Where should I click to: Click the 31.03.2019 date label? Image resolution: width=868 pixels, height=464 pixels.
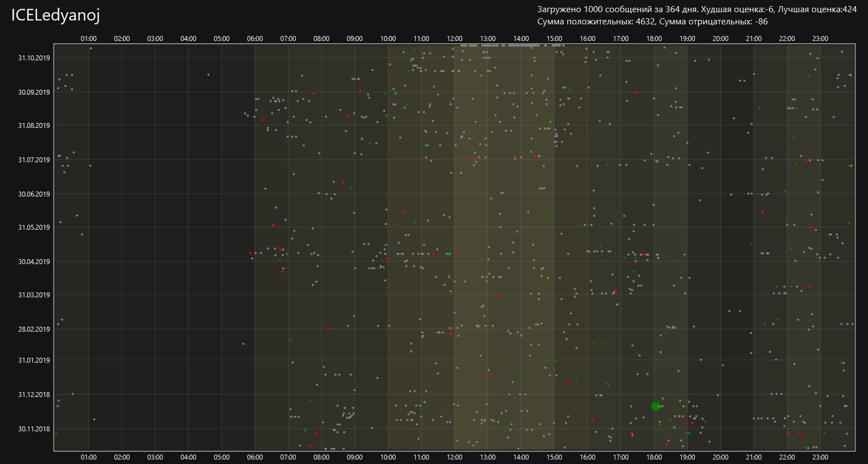34,295
